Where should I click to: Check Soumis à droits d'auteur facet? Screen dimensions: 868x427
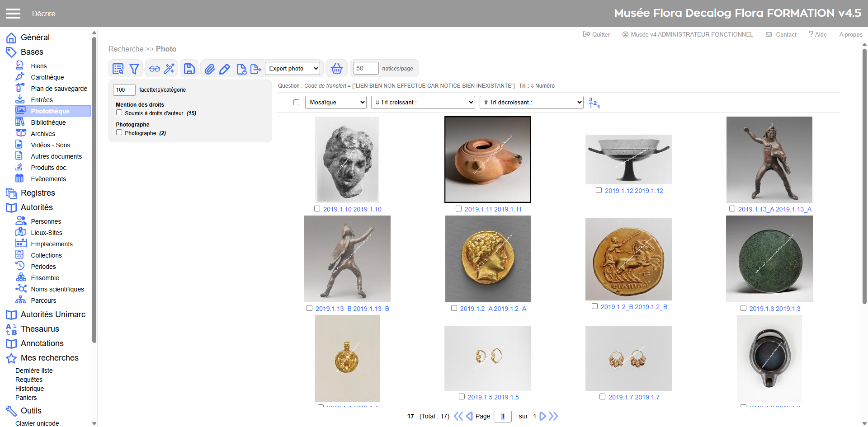[119, 113]
